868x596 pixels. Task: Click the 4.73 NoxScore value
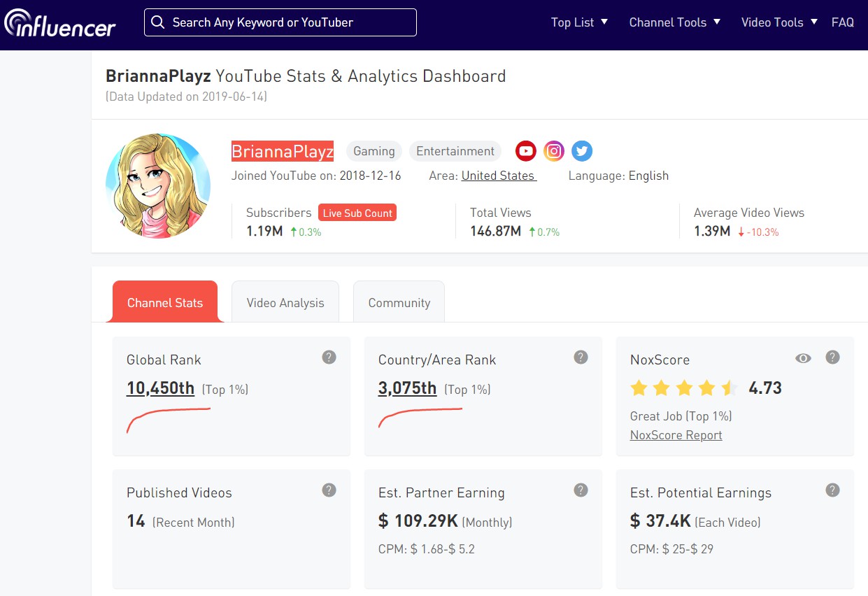click(x=765, y=388)
